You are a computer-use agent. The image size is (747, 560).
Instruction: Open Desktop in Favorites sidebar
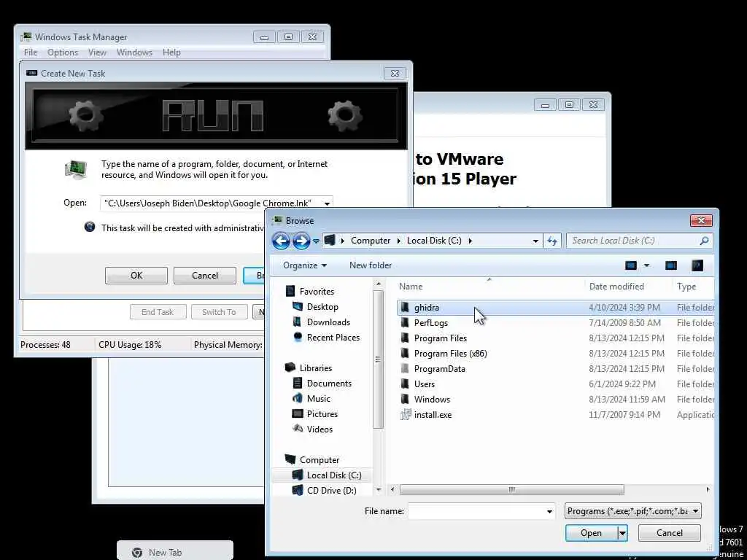(x=322, y=307)
